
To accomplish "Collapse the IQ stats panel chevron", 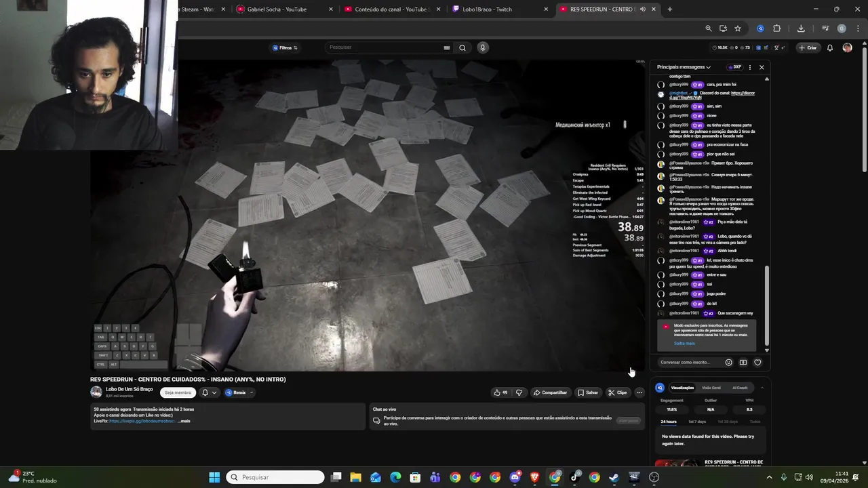I will click(762, 388).
